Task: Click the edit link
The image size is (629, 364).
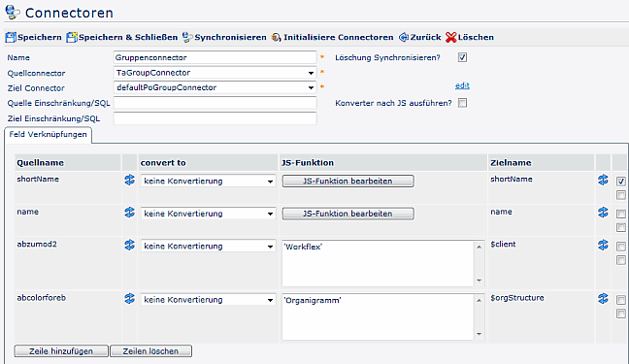Action: [x=462, y=85]
